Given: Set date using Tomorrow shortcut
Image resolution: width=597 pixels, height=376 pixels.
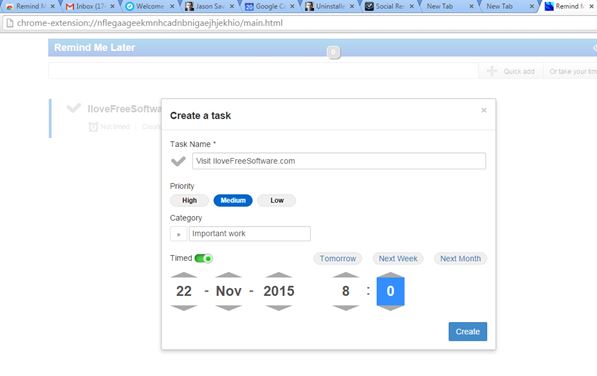Looking at the screenshot, I should click(338, 258).
